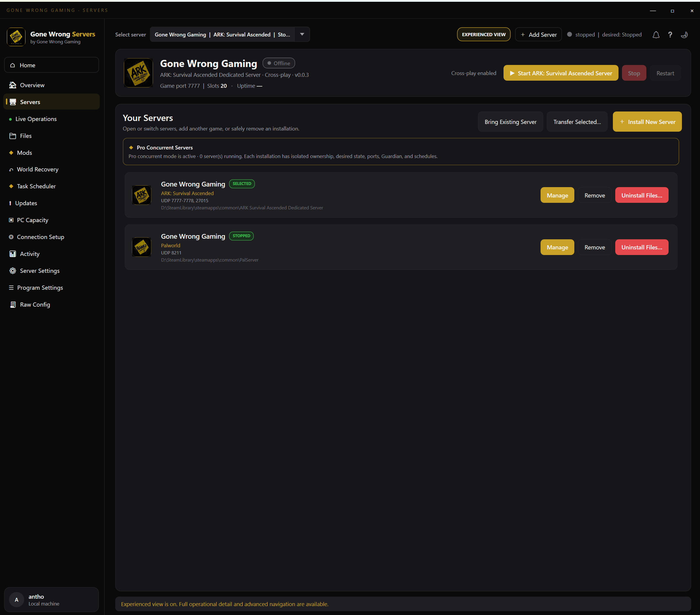700x615 pixels.
Task: Click the UDP 7777-7778, 27015 text
Action: (185, 200)
